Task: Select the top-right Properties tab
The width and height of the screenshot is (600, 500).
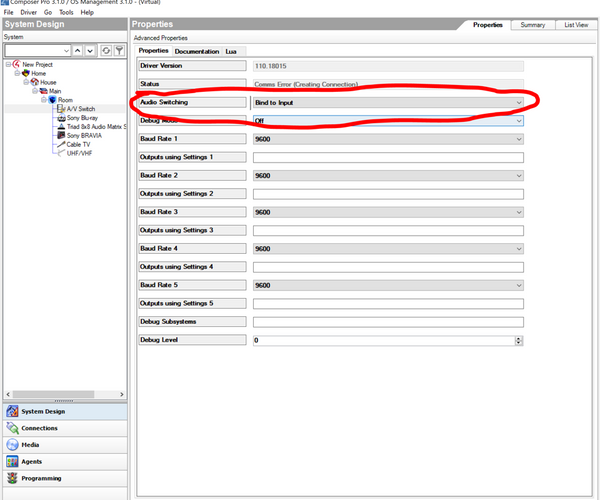Action: click(x=488, y=25)
